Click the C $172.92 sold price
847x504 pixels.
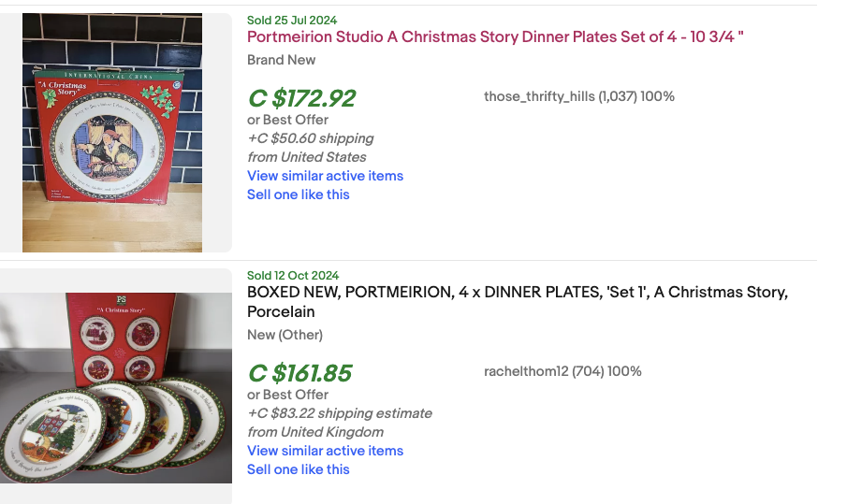click(x=301, y=98)
